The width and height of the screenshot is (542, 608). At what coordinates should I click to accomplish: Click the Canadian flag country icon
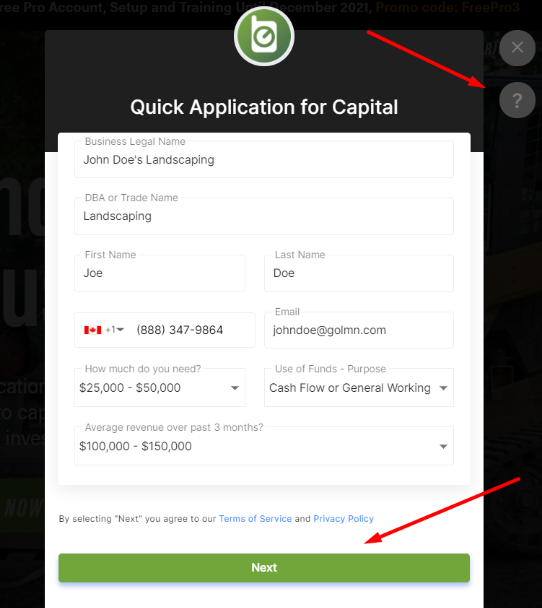tap(93, 330)
